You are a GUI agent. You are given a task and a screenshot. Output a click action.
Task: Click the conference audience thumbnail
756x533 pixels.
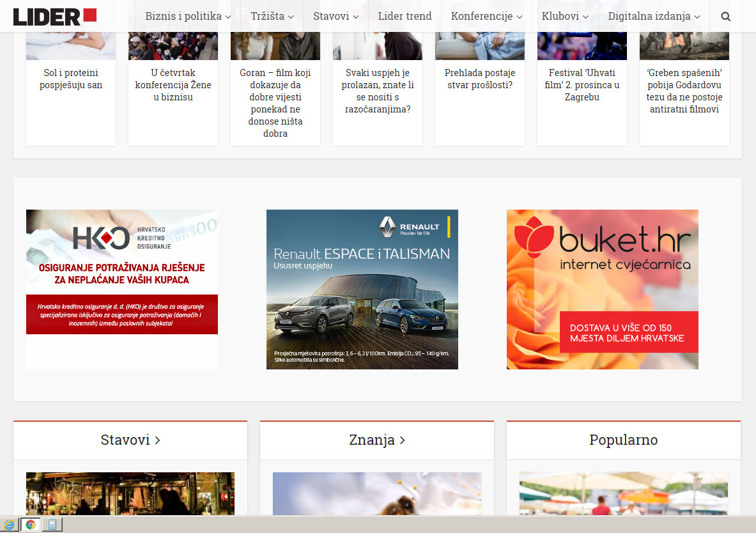(x=173, y=46)
